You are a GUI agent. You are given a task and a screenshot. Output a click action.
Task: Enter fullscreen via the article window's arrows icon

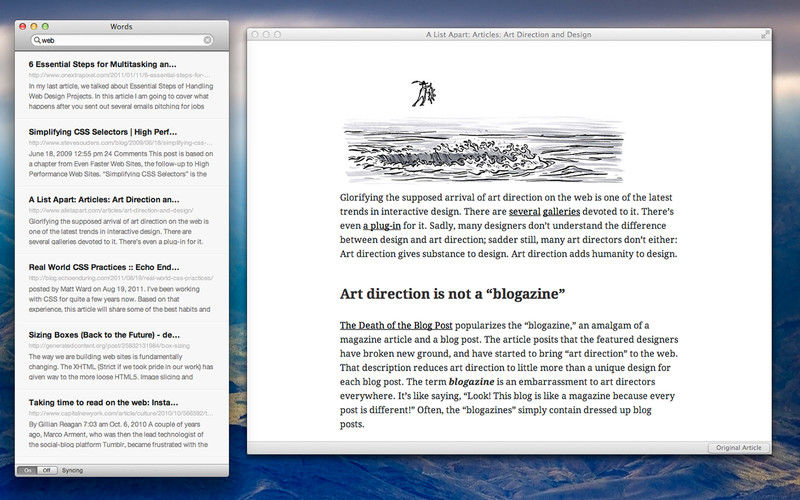(x=765, y=35)
